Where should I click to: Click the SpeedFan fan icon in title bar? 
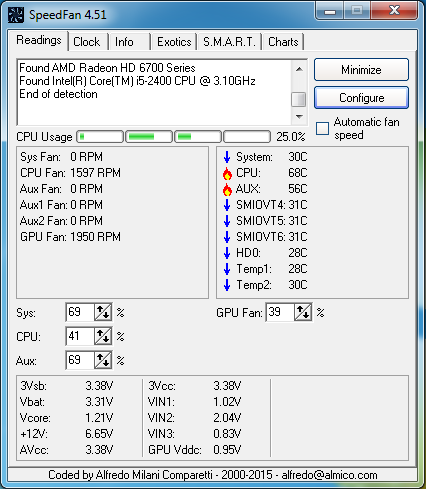(x=15, y=15)
